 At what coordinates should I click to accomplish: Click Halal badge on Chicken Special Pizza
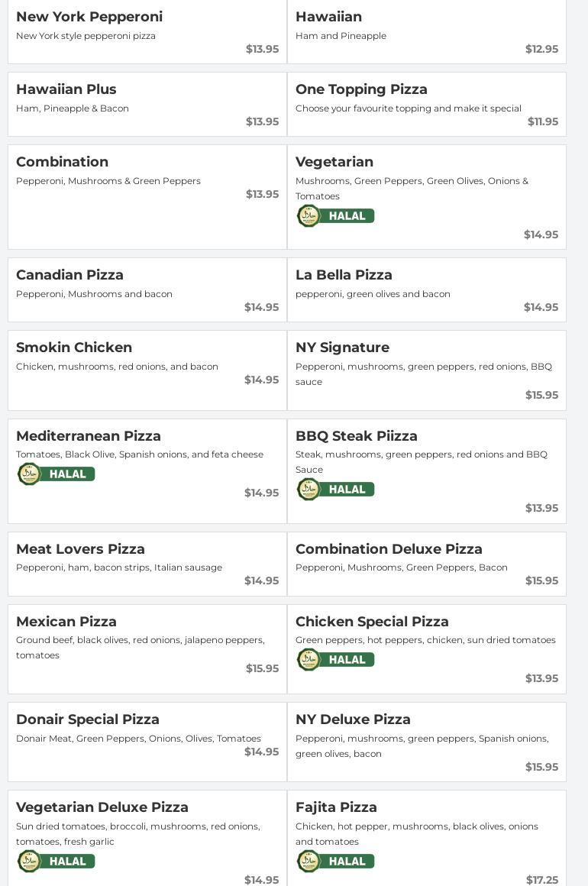(335, 660)
